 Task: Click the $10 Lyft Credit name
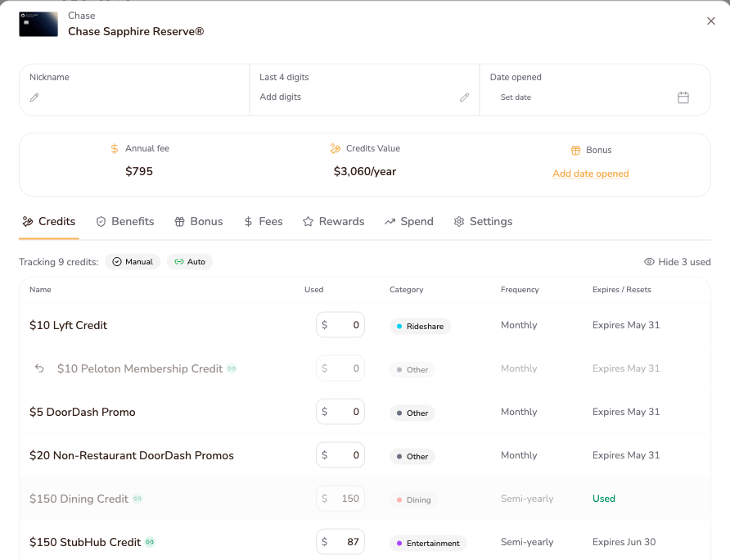[x=69, y=325]
